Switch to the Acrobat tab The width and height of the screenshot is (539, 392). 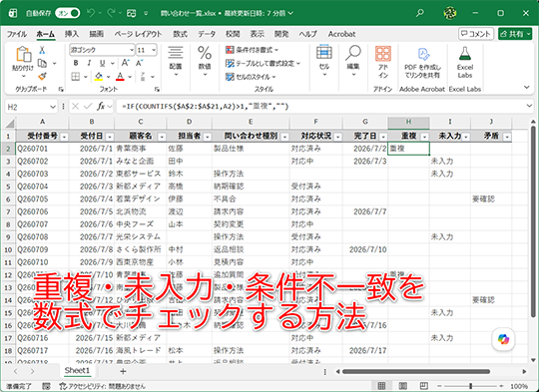pyautogui.click(x=341, y=34)
